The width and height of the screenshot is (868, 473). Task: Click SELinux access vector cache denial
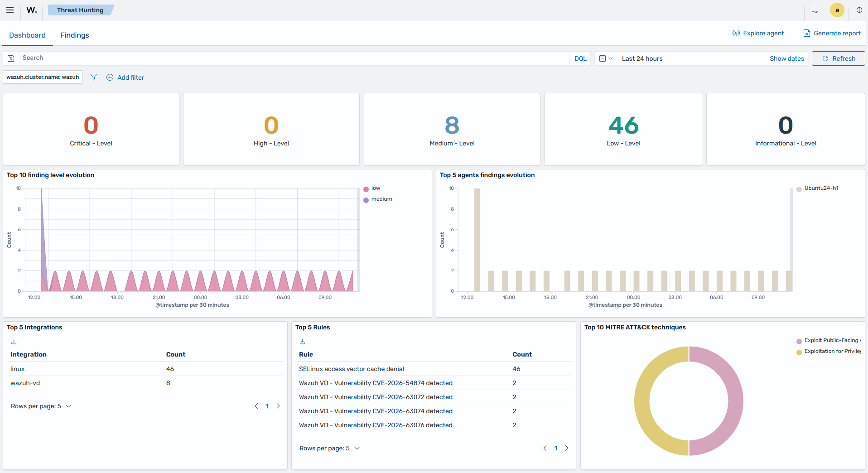tap(352, 369)
